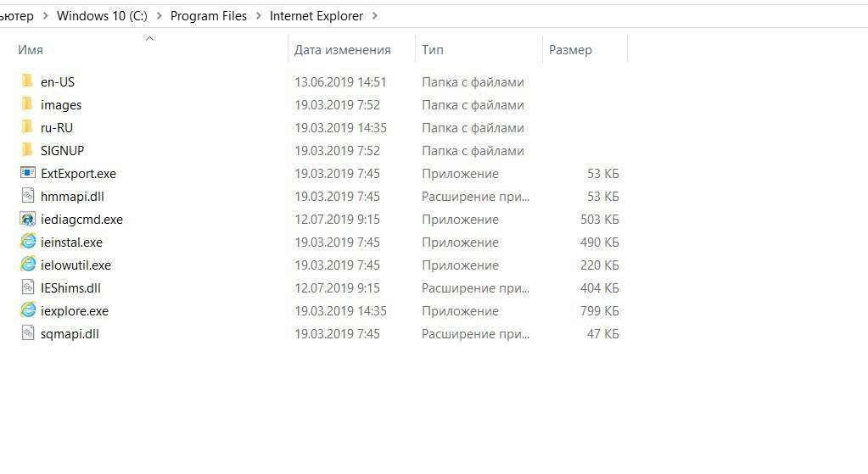Click the ru-RU folder icon
This screenshot has width=868, height=474.
point(27,127)
